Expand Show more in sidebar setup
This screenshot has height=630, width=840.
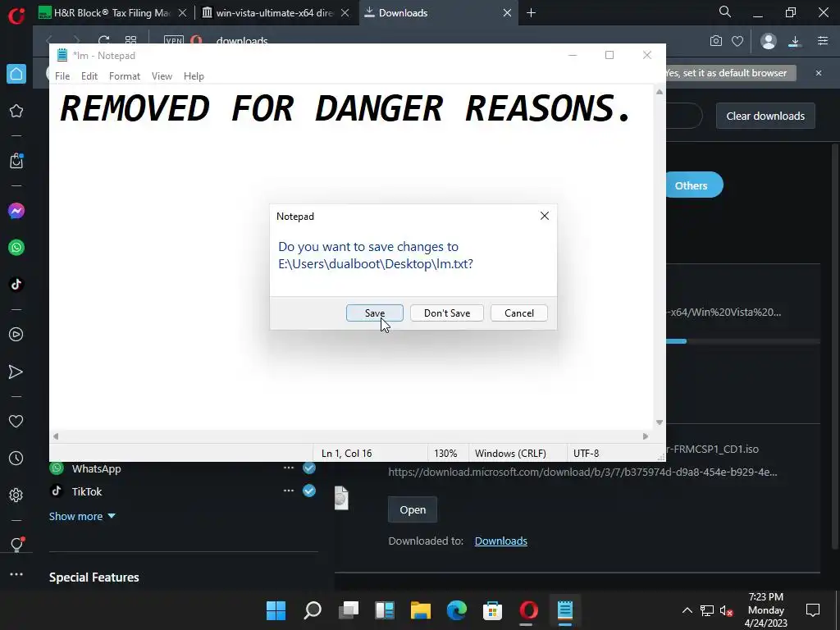[x=82, y=517]
